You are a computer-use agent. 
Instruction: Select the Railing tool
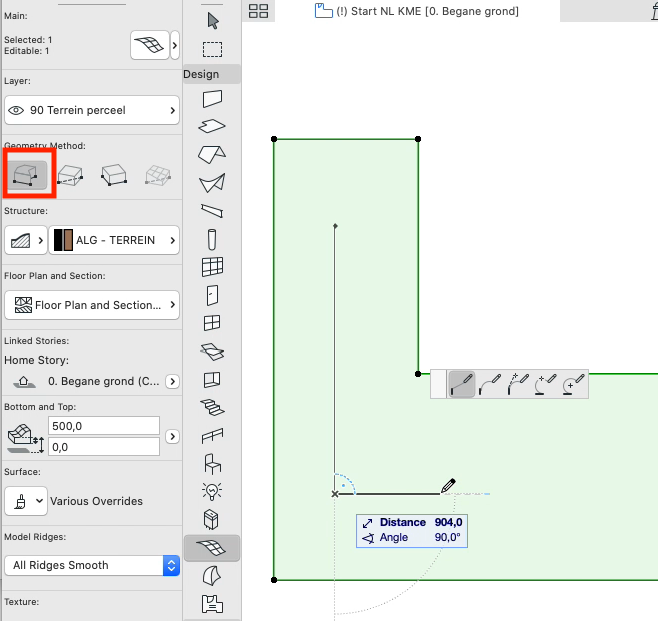tap(212, 436)
